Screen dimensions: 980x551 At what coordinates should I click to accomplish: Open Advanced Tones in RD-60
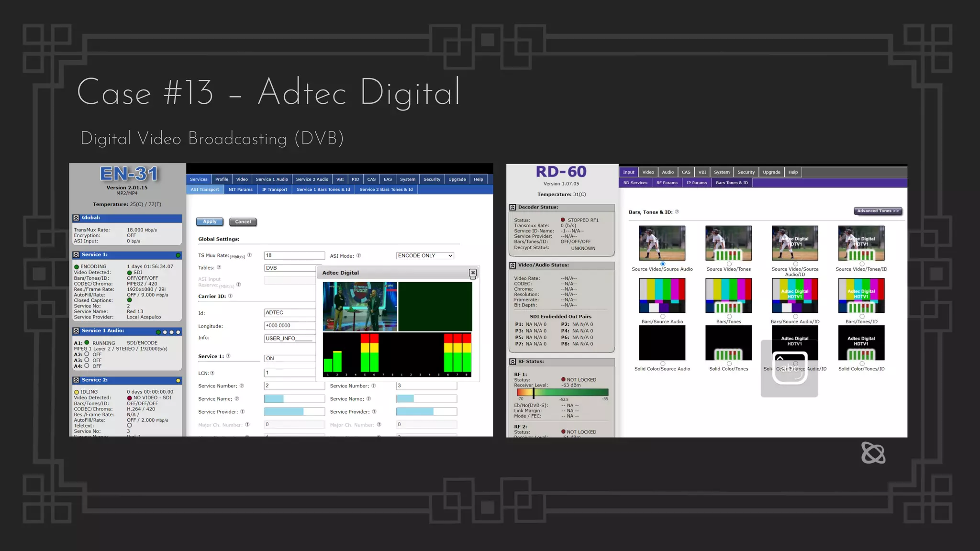(878, 211)
